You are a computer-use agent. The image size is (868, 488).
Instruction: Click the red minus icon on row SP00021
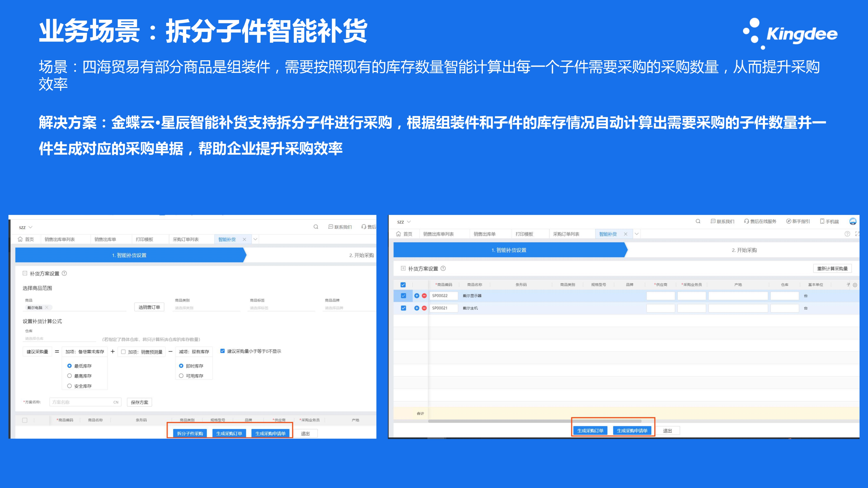tap(424, 308)
